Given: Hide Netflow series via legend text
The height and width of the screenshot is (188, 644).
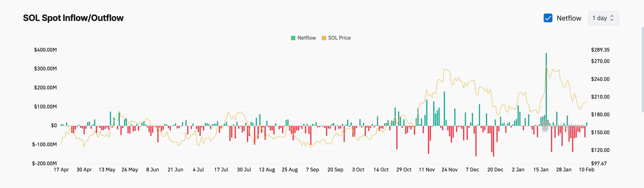Looking at the screenshot, I should coord(306,38).
